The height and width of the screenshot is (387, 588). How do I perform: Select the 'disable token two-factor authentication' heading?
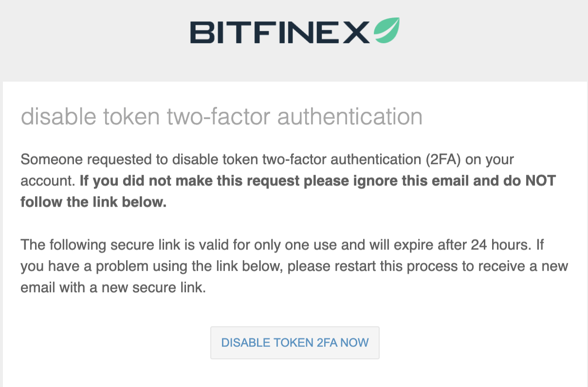point(221,117)
